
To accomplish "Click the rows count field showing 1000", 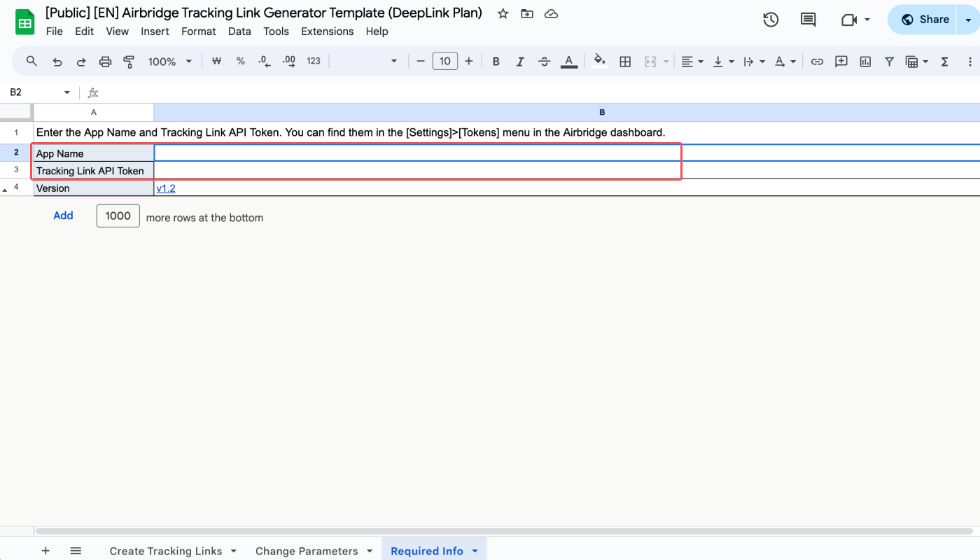I will coord(118,216).
